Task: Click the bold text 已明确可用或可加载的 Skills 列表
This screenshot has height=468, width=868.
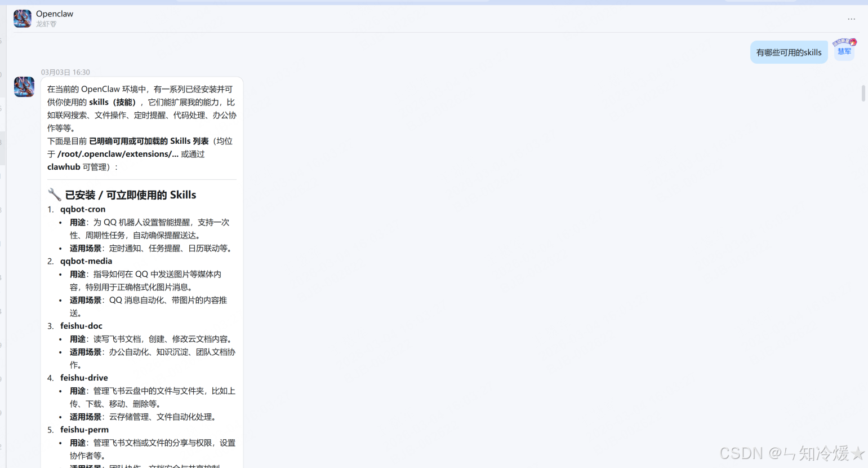Action: (149, 141)
